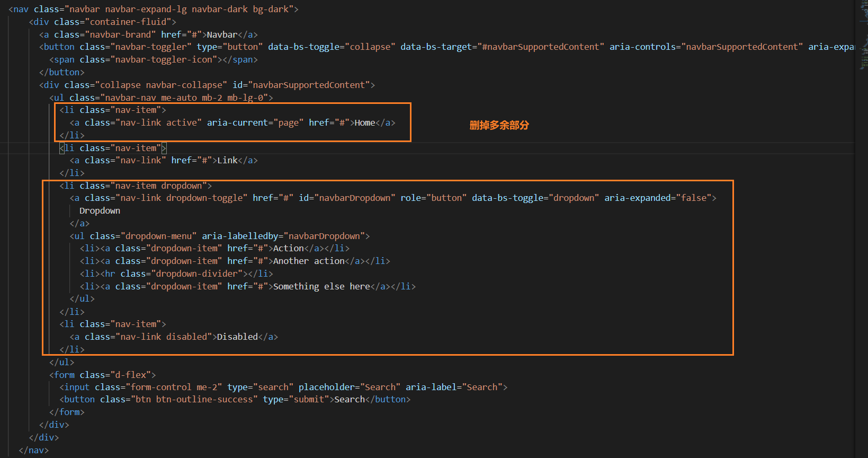The height and width of the screenshot is (458, 868).
Task: Click the dropdown-item line "Another action"
Action: tap(235, 261)
